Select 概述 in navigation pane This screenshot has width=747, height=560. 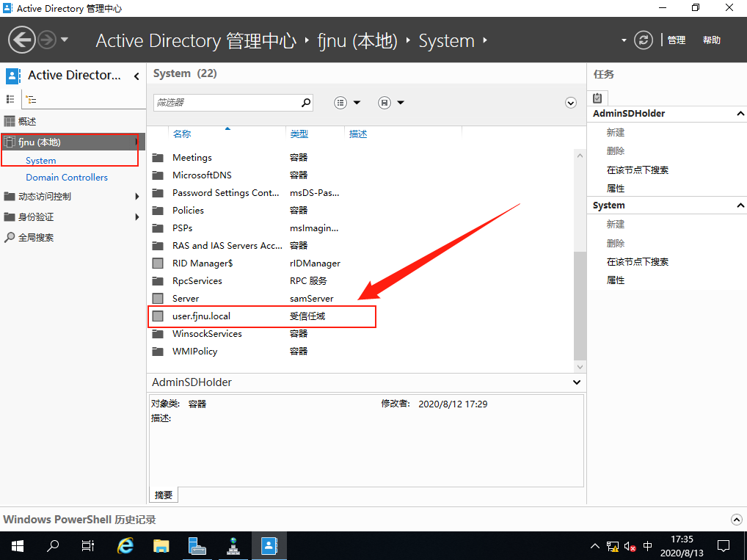(x=27, y=122)
